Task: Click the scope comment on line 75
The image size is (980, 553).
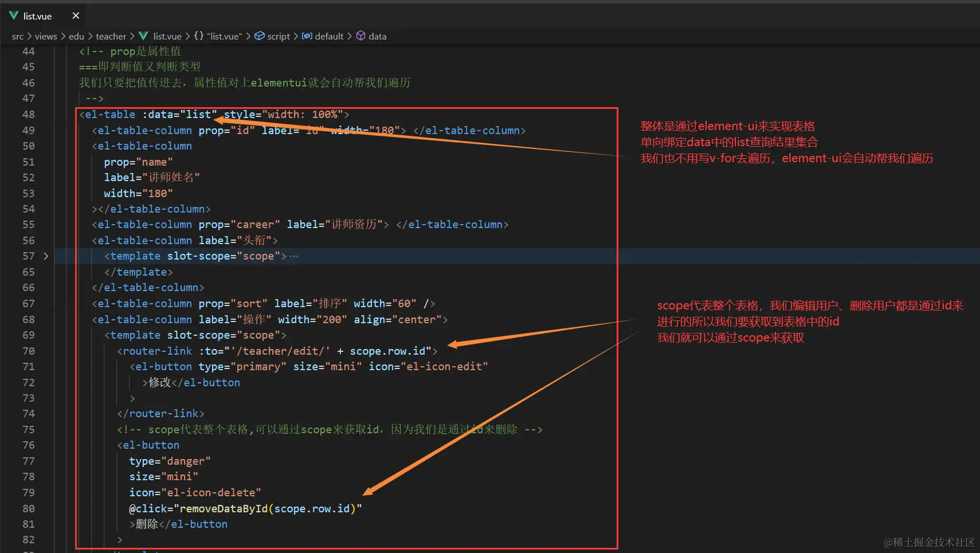Action: coord(330,430)
